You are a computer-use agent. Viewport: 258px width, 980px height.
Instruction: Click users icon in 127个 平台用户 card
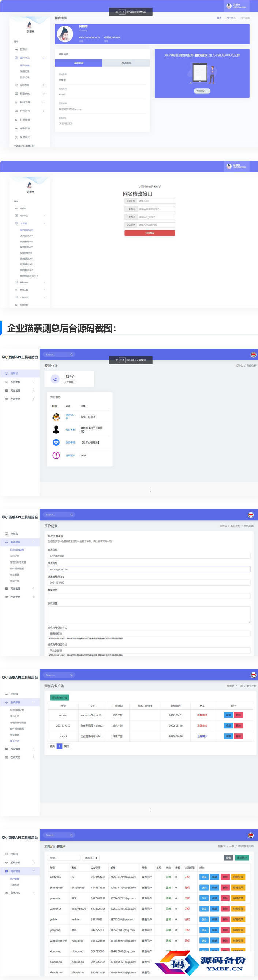(55, 379)
